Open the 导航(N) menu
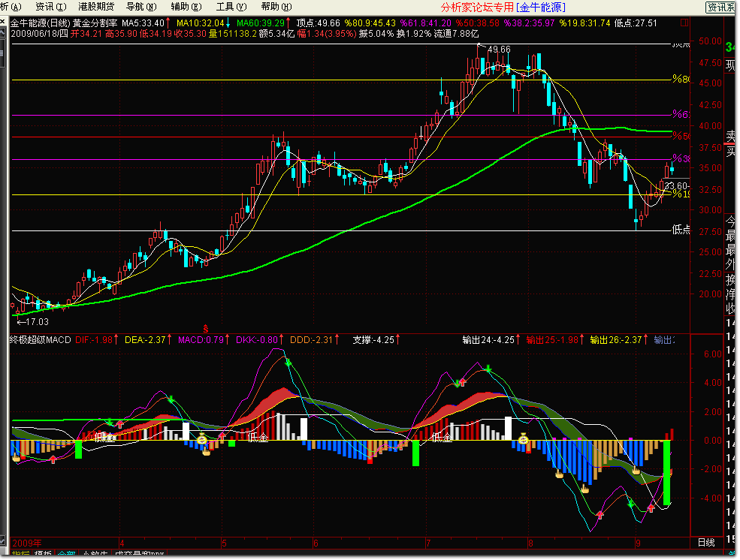Viewport: 740px width, 560px height. pos(141,7)
